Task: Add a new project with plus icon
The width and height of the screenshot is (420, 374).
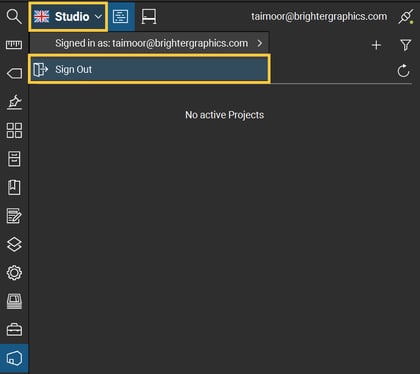Action: point(376,45)
